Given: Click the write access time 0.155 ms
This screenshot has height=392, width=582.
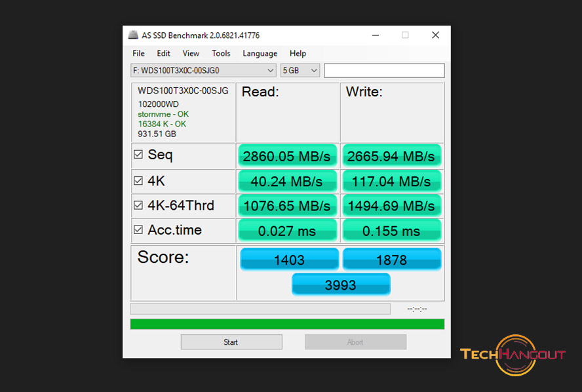Looking at the screenshot, I should click(391, 231).
